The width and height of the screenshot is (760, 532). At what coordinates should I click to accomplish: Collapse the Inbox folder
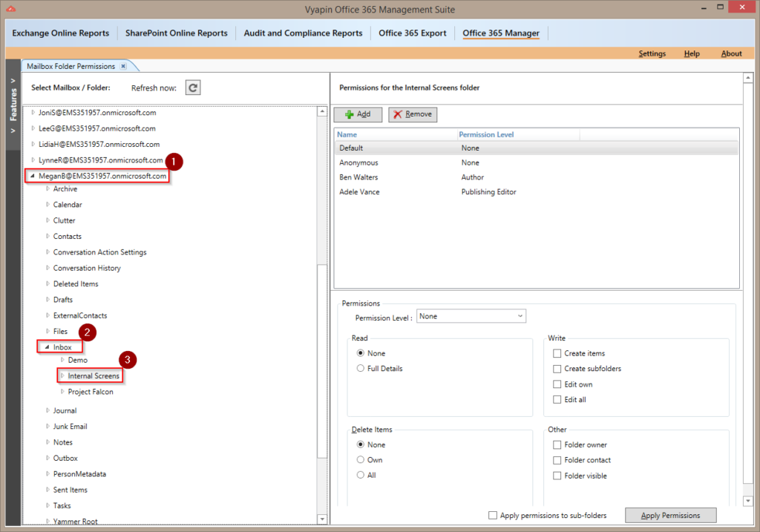pyautogui.click(x=47, y=347)
